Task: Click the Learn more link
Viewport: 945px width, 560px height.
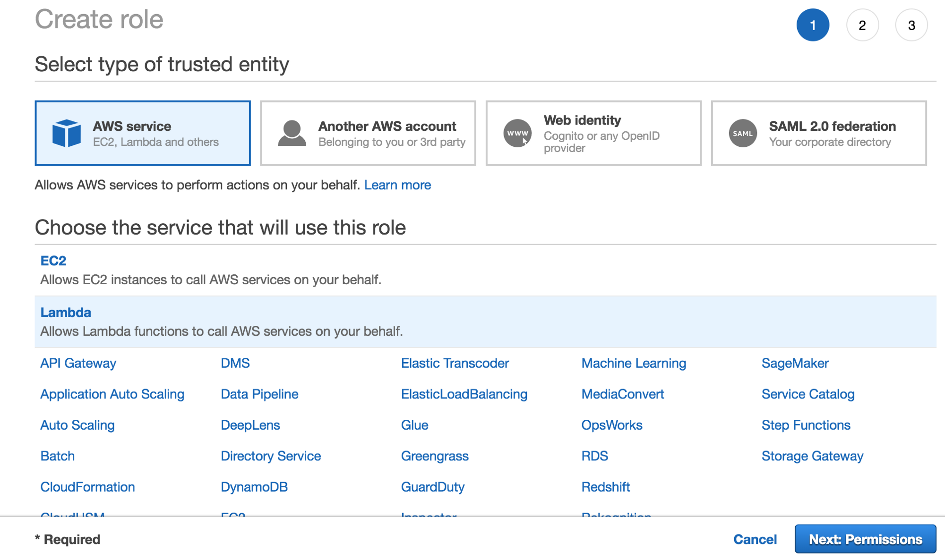Action: (398, 186)
